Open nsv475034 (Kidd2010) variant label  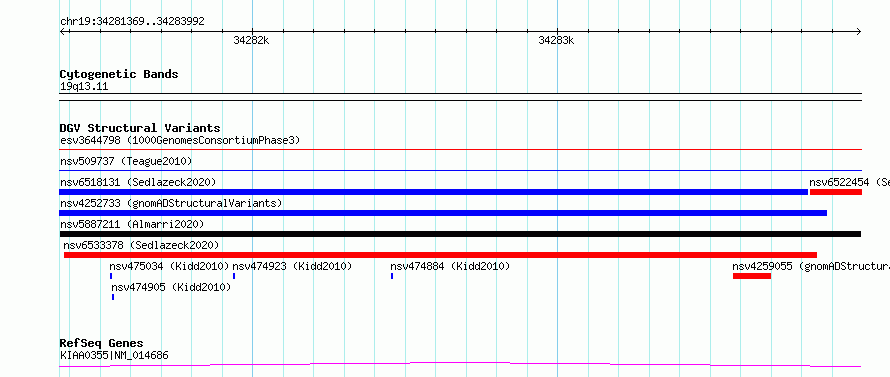click(169, 266)
